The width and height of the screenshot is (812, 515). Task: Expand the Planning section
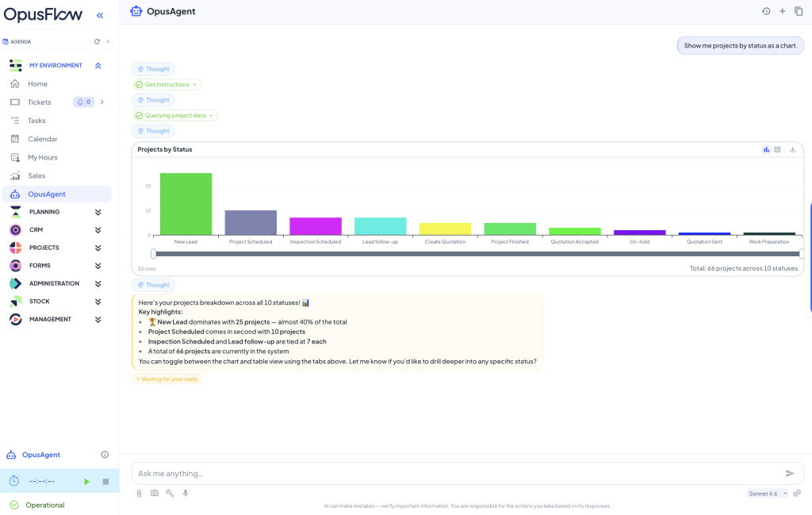tap(98, 213)
